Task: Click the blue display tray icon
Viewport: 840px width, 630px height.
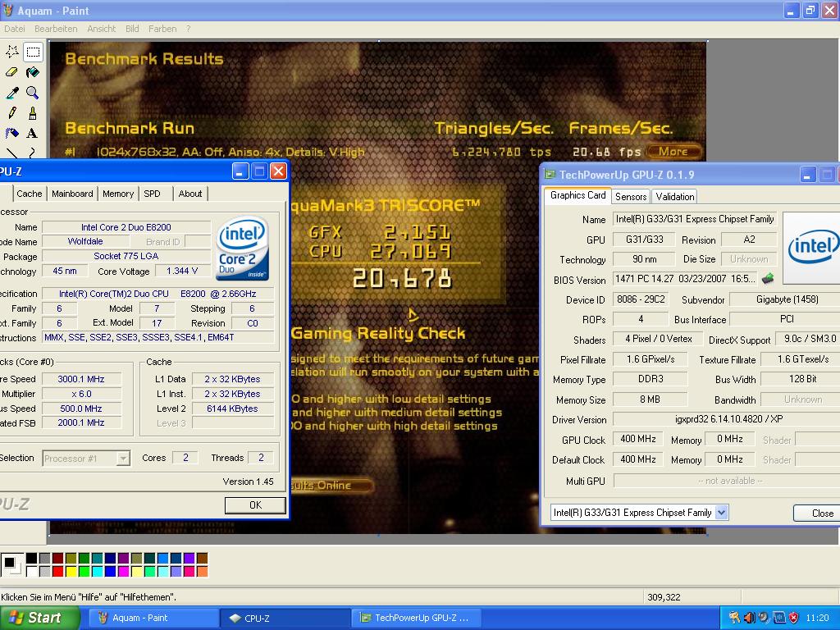Action: click(x=779, y=618)
